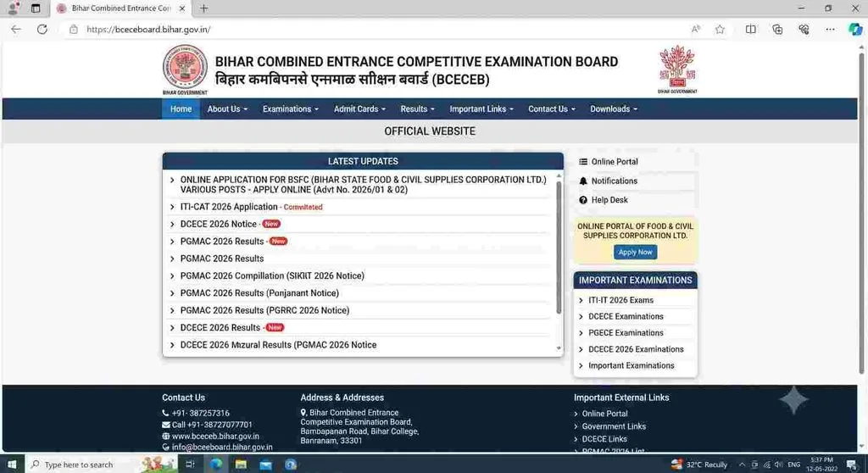This screenshot has height=473, width=868.
Task: Click footer info@bceeboard.bihar.gov.in email
Action: (222, 447)
